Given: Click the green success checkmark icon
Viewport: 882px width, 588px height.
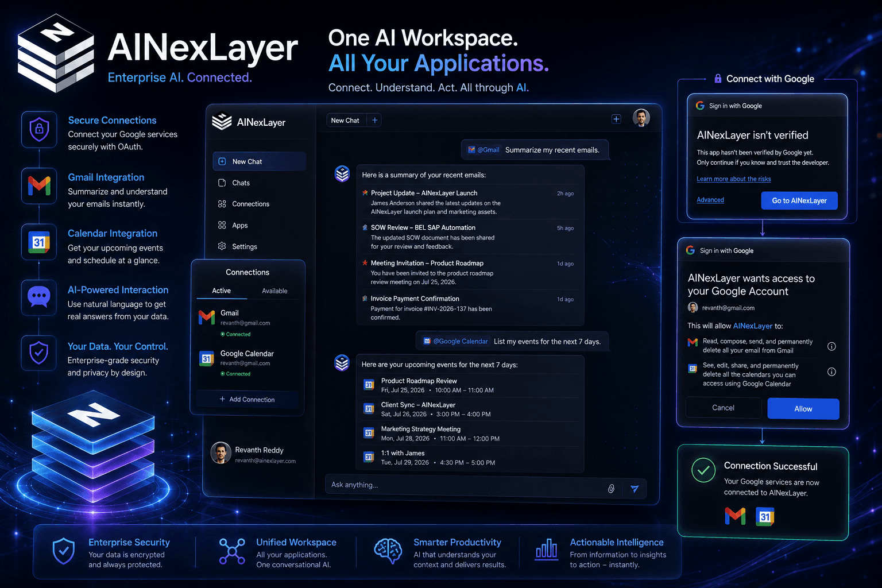Looking at the screenshot, I should pos(703,470).
